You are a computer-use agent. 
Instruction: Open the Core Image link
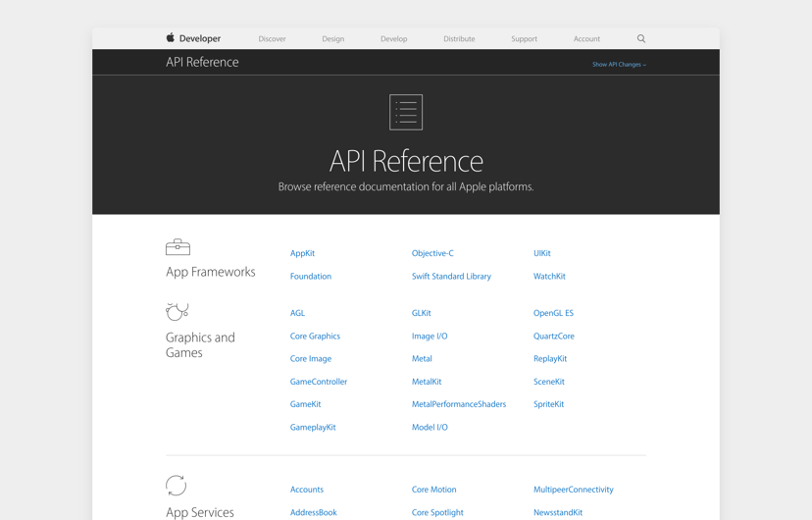311,358
